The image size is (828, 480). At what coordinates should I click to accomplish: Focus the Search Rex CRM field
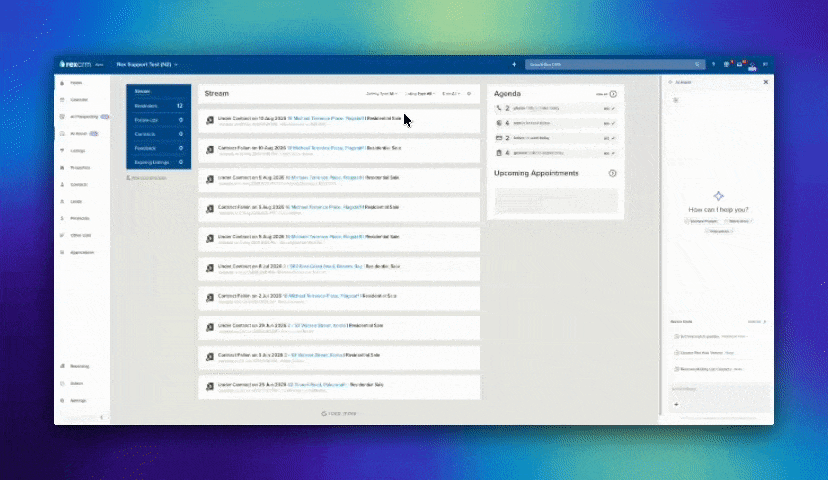point(615,64)
